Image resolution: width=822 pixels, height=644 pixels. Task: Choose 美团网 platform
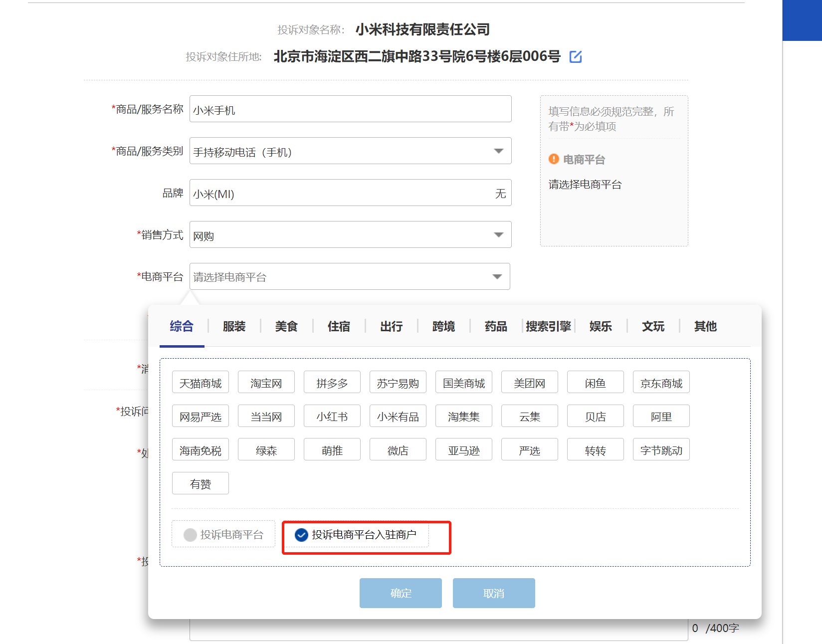click(x=530, y=383)
